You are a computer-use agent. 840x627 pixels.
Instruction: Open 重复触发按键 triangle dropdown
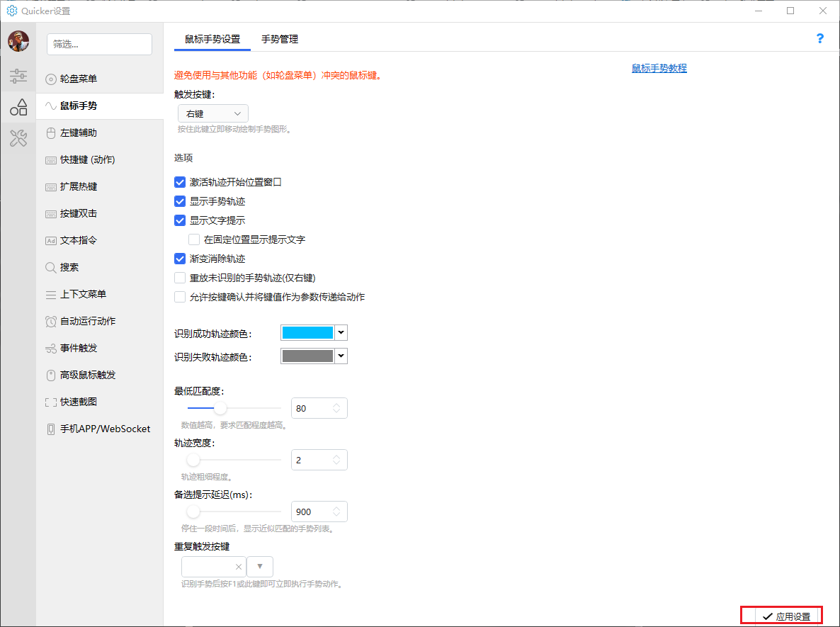260,567
